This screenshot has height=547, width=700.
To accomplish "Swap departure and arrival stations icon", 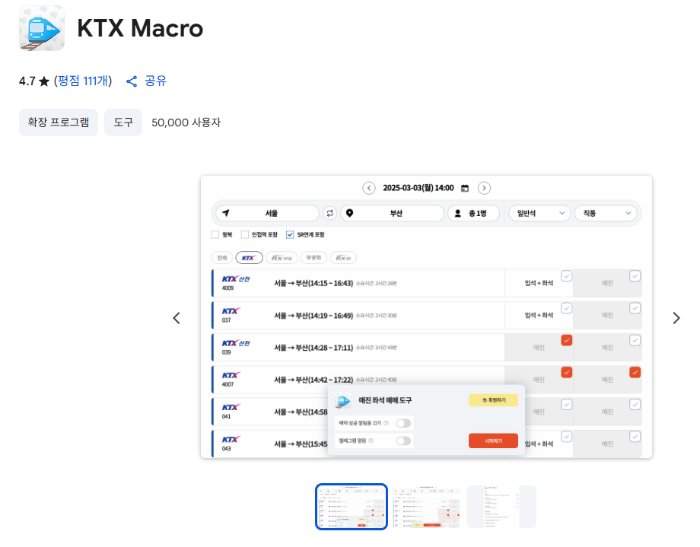I will point(330,213).
